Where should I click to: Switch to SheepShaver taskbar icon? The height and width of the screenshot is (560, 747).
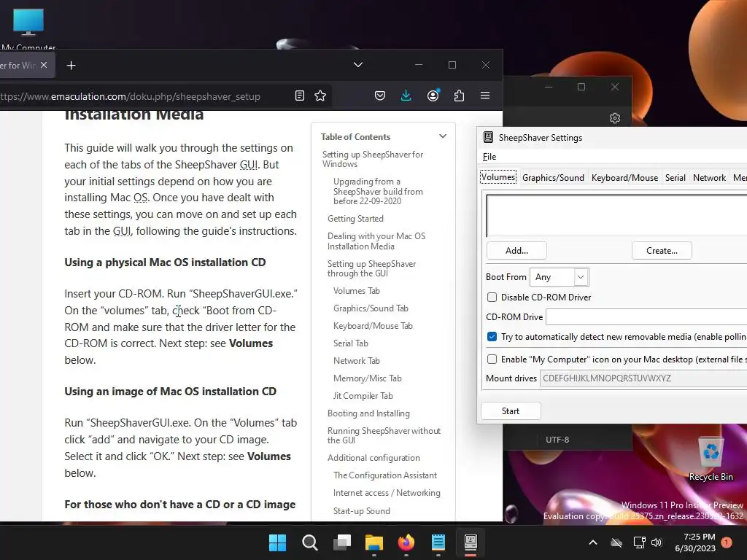(x=471, y=542)
